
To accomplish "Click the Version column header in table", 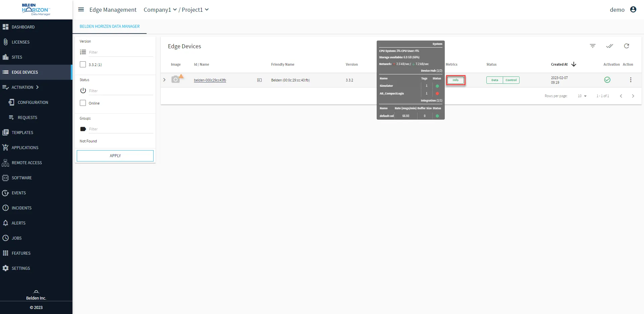I will tap(352, 64).
